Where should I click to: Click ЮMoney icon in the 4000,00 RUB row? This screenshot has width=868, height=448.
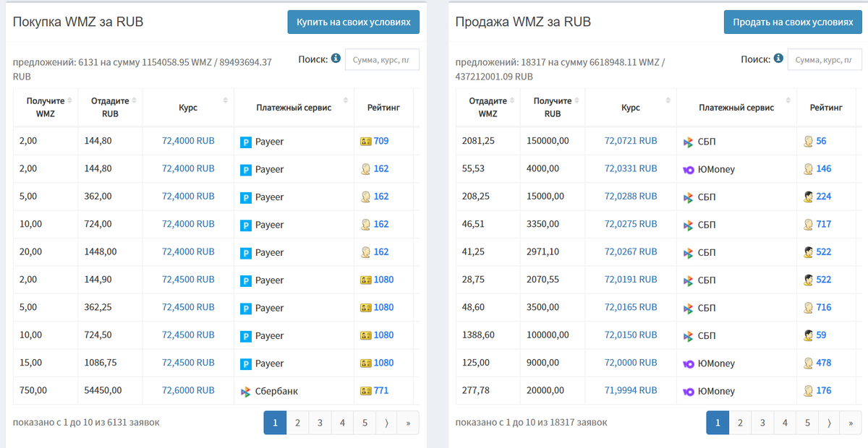[689, 169]
